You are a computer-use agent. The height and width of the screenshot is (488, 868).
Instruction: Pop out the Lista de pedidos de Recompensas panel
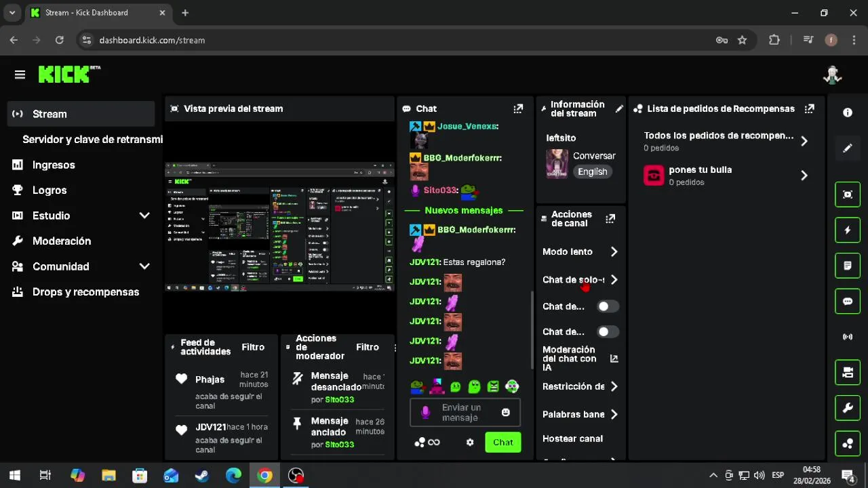(809, 108)
